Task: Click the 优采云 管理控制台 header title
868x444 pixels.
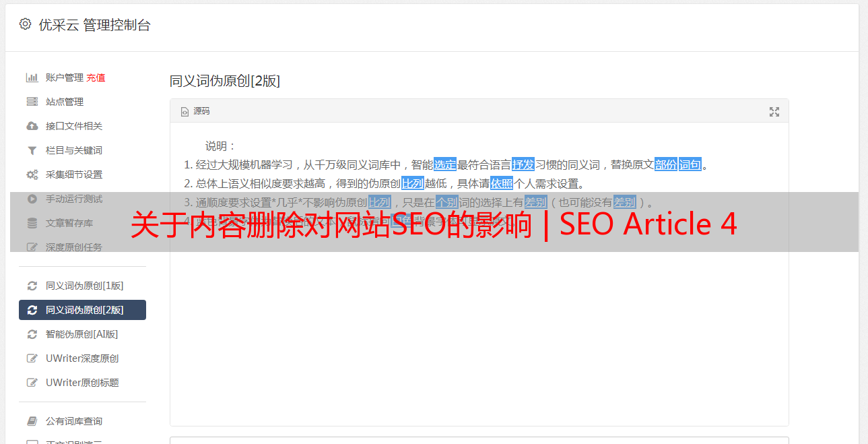Action: pyautogui.click(x=95, y=25)
